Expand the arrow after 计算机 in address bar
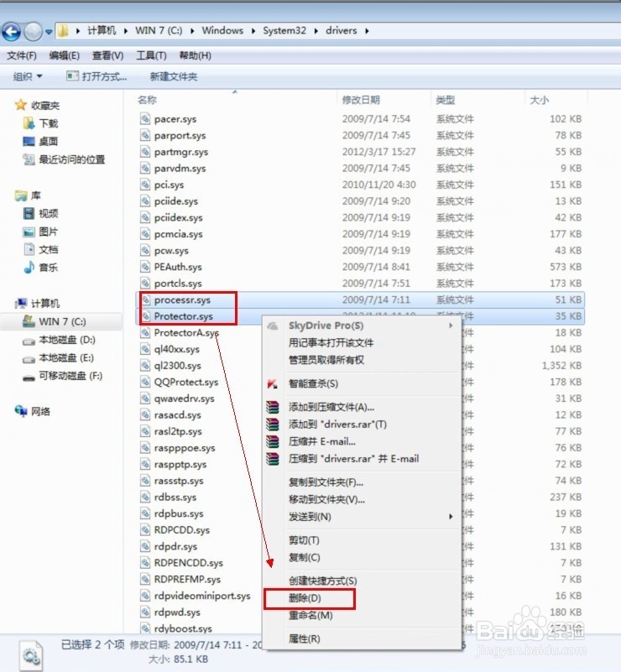Screen dimensions: 621x672 [126, 31]
